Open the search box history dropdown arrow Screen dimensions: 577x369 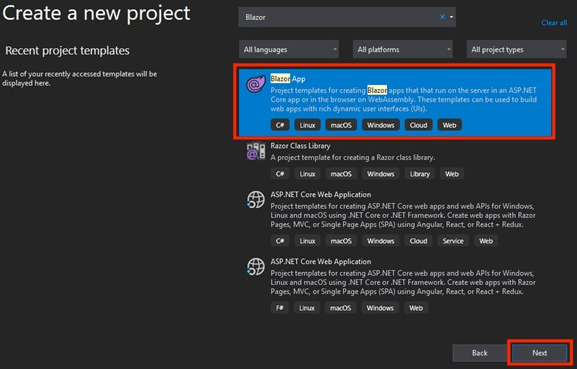click(451, 17)
